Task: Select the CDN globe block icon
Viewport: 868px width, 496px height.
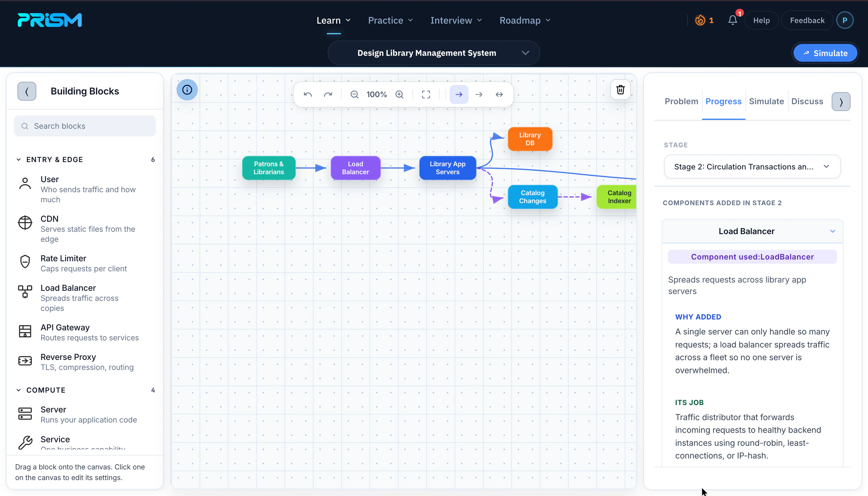Action: (25, 223)
